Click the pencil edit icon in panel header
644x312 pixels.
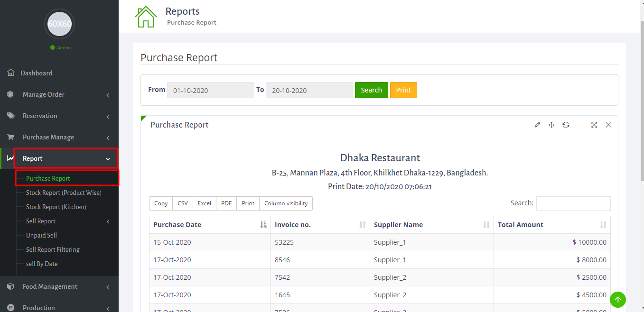(x=537, y=125)
